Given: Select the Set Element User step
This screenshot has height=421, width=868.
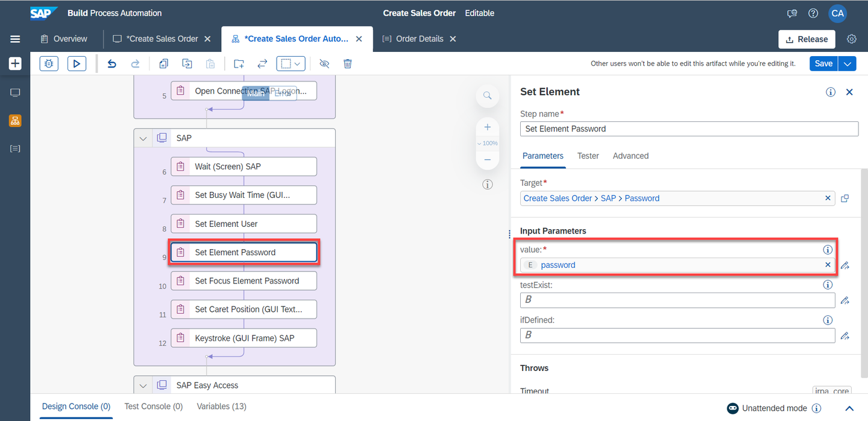Looking at the screenshot, I should point(244,224).
